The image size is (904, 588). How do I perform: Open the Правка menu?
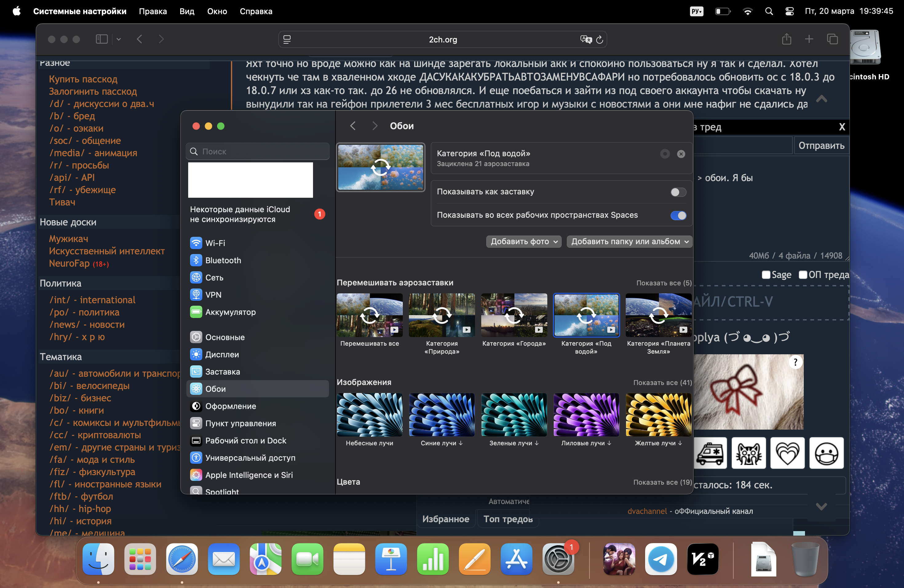click(x=153, y=11)
